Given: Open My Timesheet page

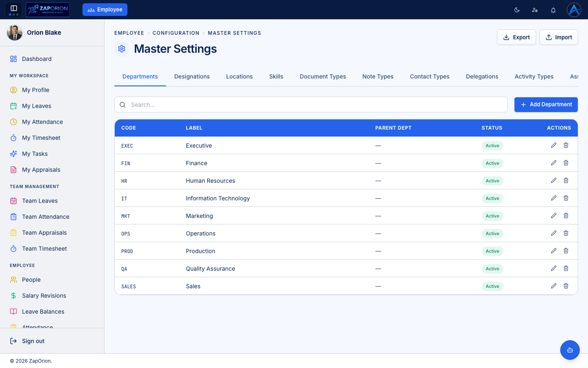Looking at the screenshot, I should (x=52, y=138).
